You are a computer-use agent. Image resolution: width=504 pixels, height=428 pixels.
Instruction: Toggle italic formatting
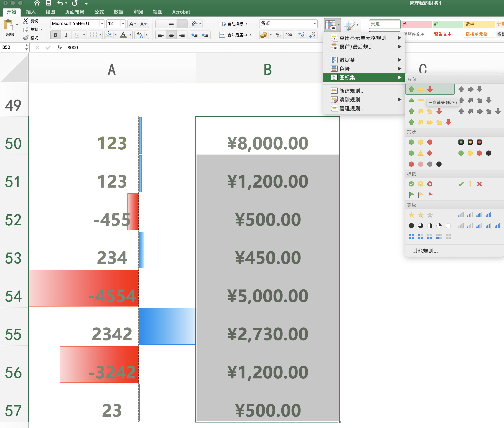66,35
